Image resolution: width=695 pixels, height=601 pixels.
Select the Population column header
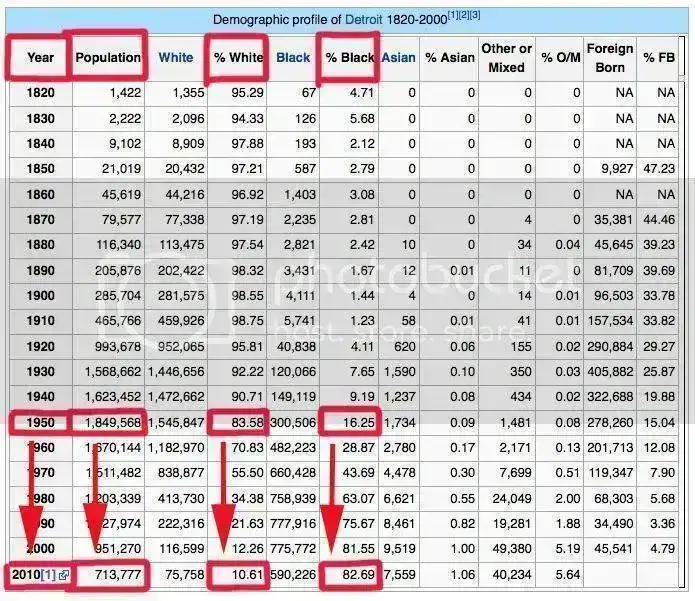coord(108,58)
